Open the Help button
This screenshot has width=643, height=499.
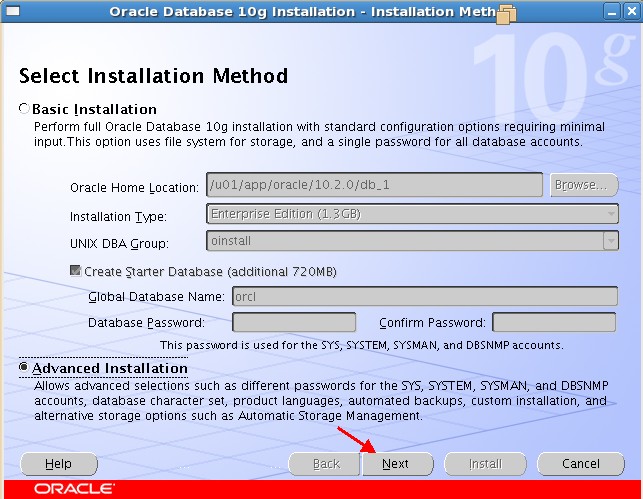tap(59, 464)
